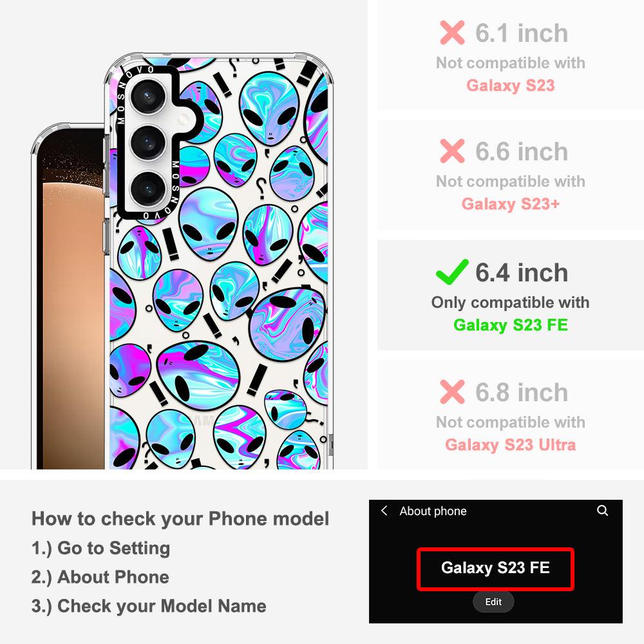
Task: Click the red X beside 6.6 inch
Action: [452, 151]
